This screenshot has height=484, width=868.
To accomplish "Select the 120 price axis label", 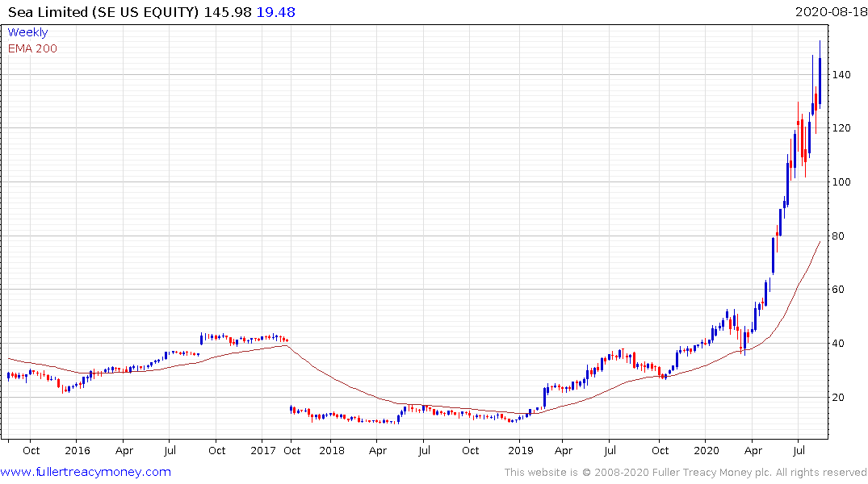I will [843, 128].
